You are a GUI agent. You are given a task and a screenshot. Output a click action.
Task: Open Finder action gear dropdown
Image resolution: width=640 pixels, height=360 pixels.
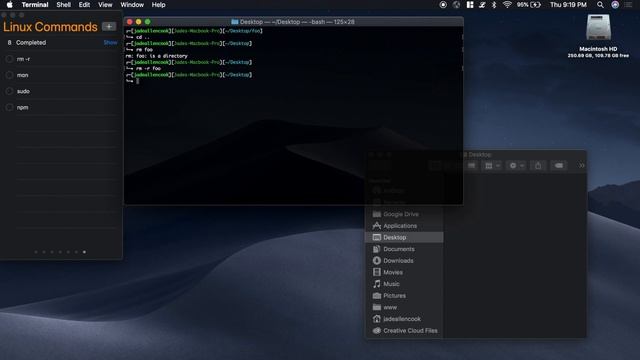point(516,166)
